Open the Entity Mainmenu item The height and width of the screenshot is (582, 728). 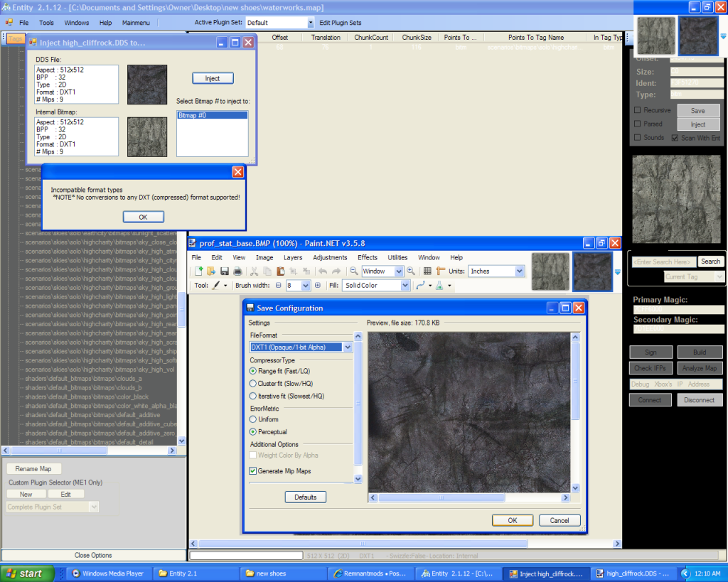(x=136, y=23)
